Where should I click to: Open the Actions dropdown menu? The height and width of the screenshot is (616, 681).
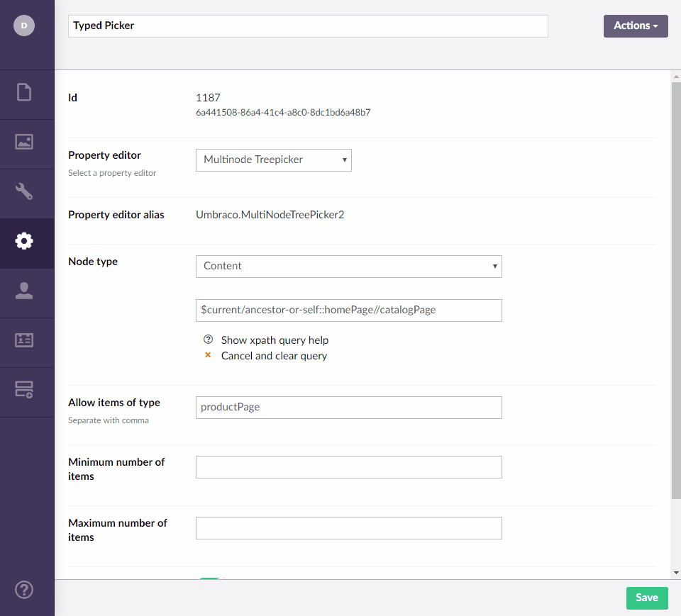636,26
